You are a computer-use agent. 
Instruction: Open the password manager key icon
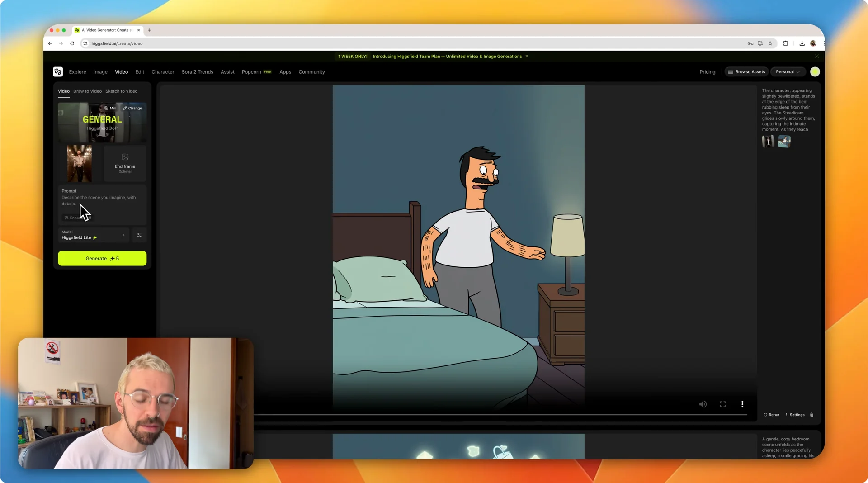pyautogui.click(x=750, y=43)
